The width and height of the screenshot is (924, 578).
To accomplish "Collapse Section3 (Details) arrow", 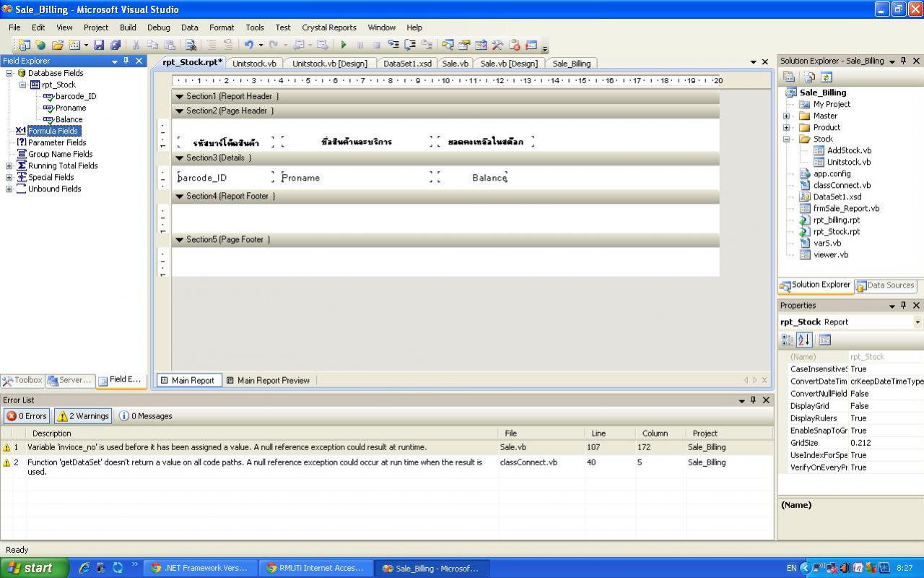I will pos(180,158).
